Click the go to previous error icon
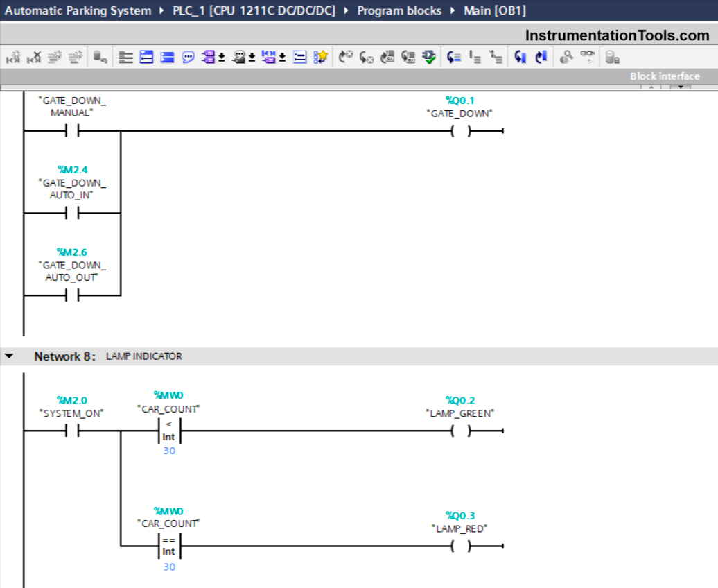 346,58
